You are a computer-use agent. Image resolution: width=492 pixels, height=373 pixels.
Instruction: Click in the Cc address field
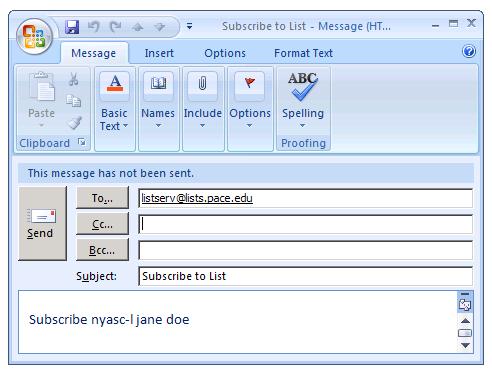[x=305, y=224]
